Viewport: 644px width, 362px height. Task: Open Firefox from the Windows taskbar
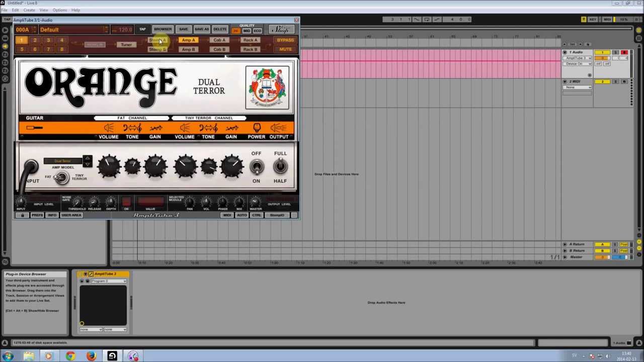91,356
